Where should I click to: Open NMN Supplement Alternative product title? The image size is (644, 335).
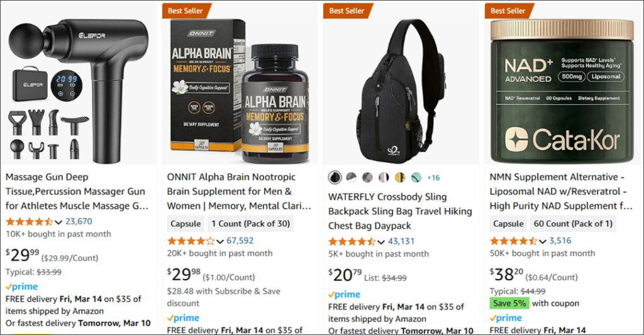tap(561, 191)
